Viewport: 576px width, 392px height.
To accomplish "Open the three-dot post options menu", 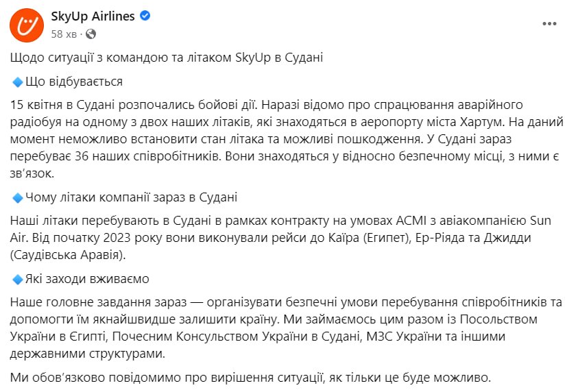I will pos(550,23).
